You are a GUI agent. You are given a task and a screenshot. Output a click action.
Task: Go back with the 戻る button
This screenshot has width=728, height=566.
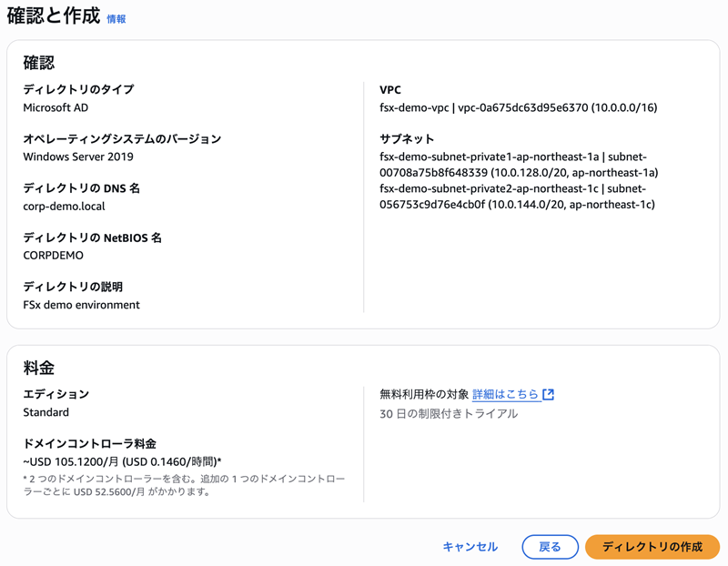[x=550, y=547]
